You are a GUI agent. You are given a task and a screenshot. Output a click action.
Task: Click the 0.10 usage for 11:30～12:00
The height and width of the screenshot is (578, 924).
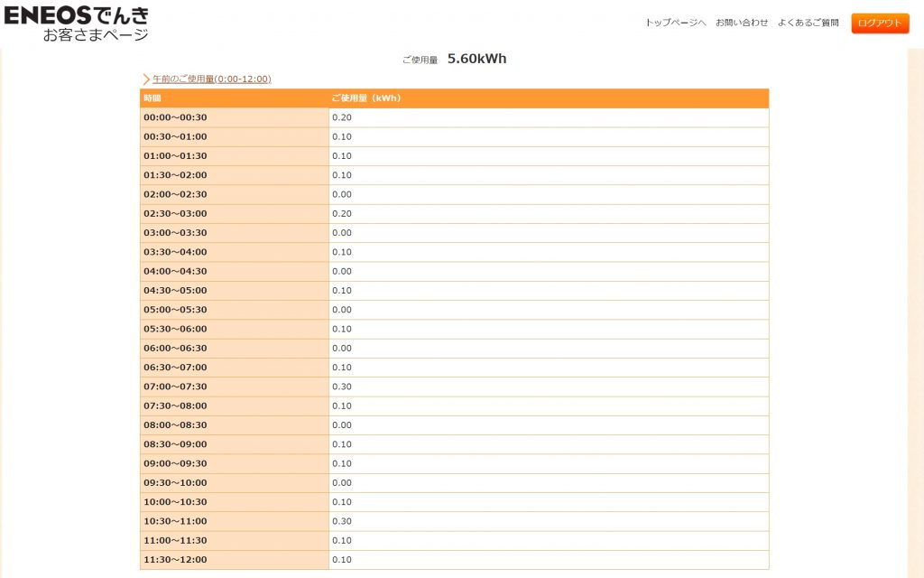[342, 560]
